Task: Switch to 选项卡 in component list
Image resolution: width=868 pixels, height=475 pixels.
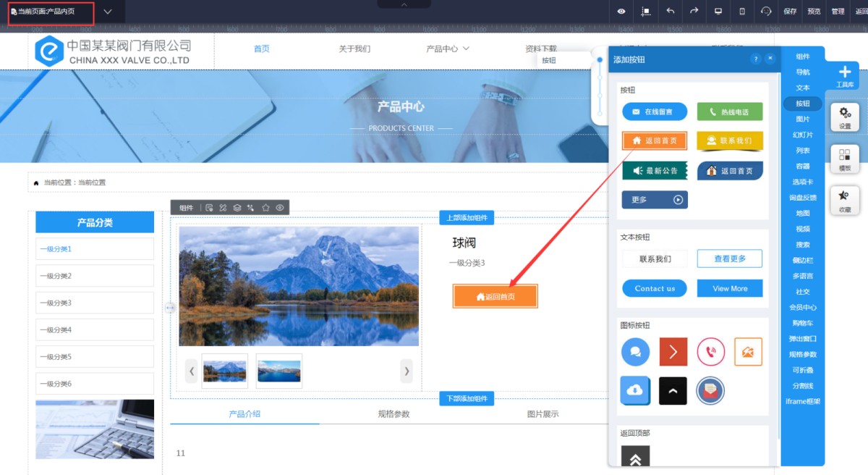Action: click(803, 182)
